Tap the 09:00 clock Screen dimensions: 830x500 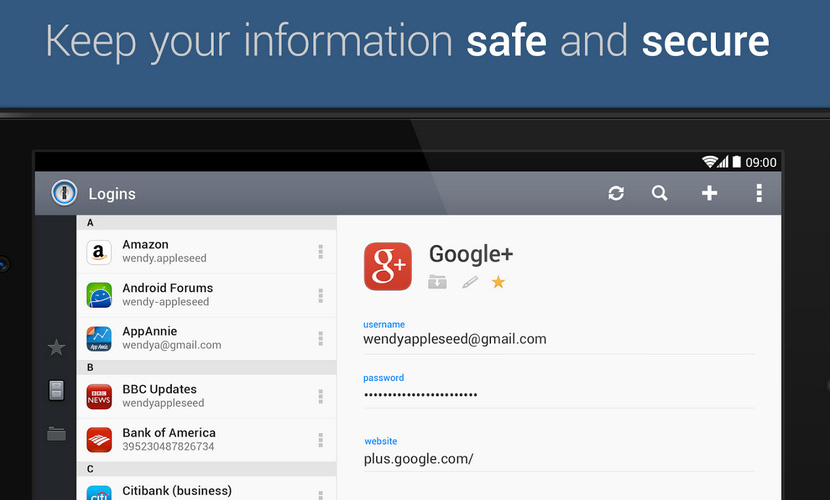pos(761,162)
